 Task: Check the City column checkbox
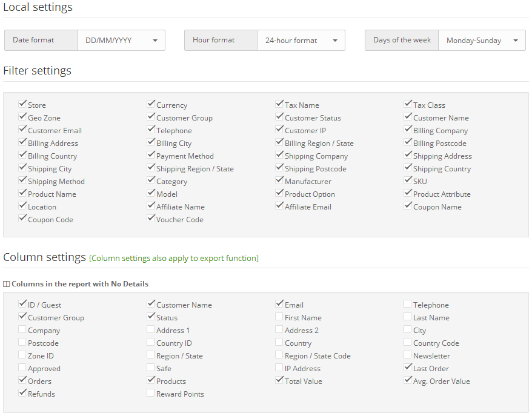pos(407,329)
